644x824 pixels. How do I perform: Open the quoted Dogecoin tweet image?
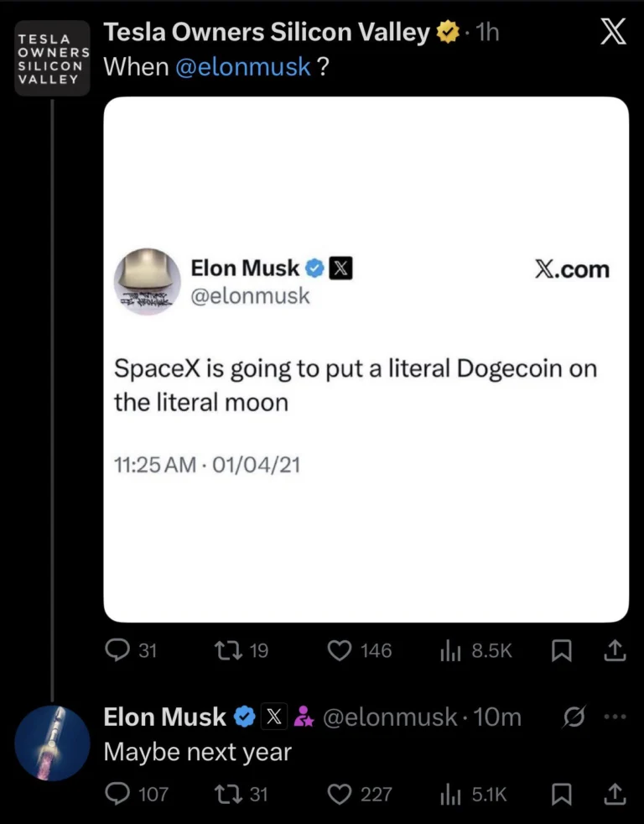pyautogui.click(x=366, y=359)
